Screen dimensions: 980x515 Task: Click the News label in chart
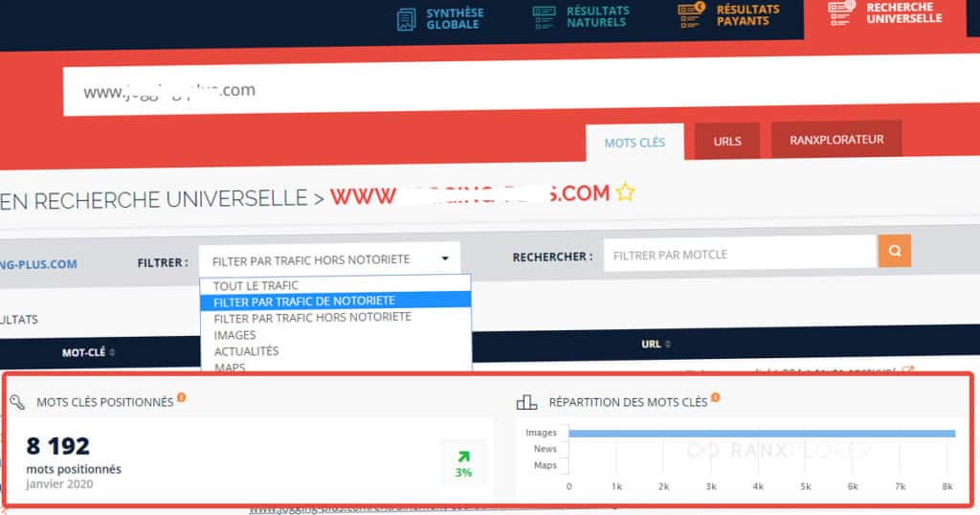[x=545, y=449]
